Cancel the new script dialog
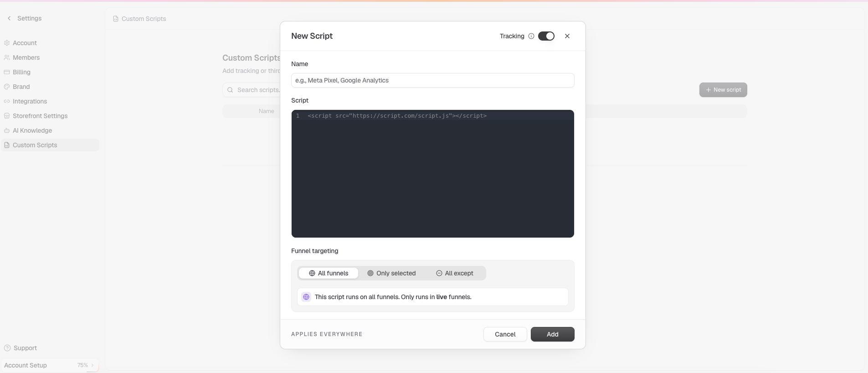The width and height of the screenshot is (868, 373). point(505,334)
